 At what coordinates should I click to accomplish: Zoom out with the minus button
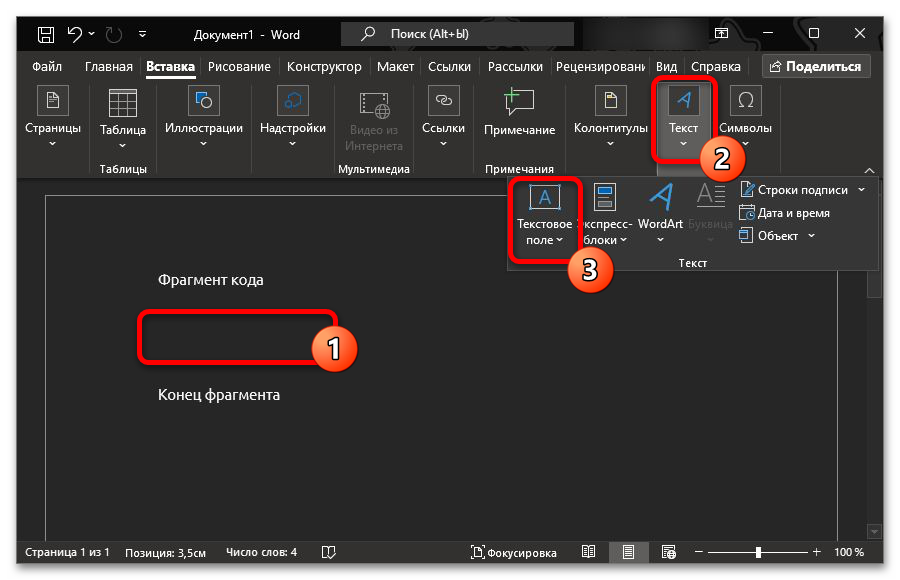point(699,552)
